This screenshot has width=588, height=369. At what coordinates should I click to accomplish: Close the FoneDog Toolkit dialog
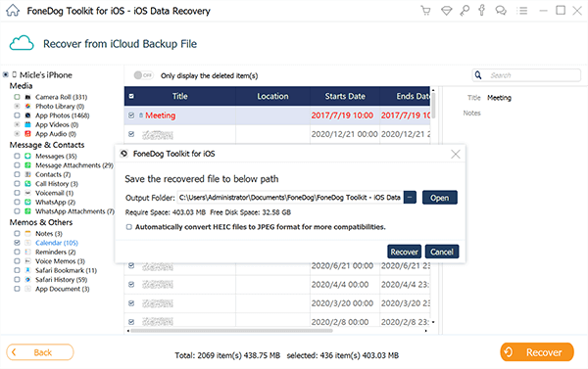[456, 154]
